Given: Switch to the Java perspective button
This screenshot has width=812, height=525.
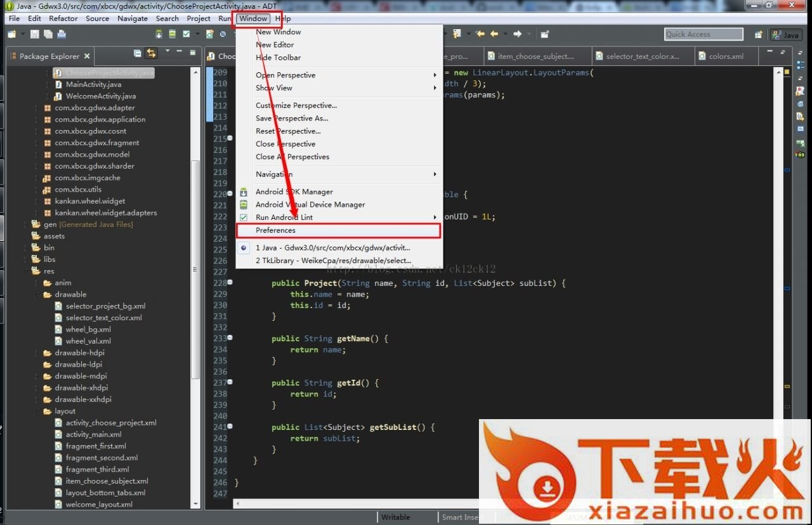Looking at the screenshot, I should tap(785, 35).
